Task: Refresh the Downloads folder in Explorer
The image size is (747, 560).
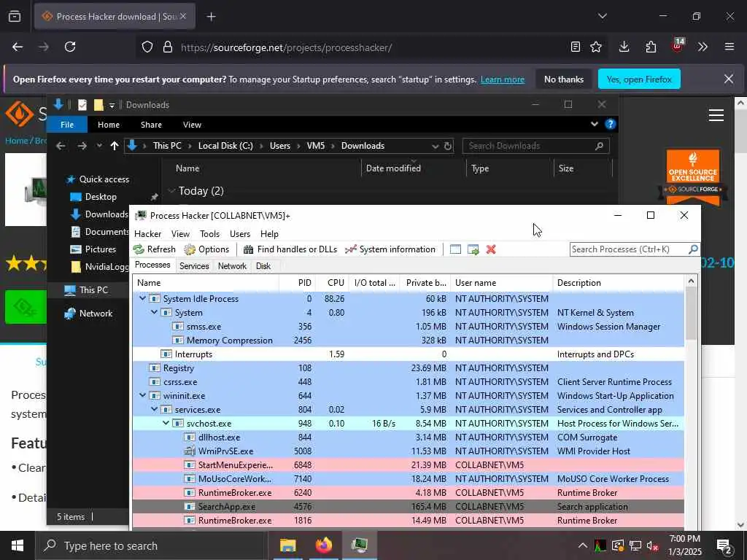Action: tap(448, 146)
